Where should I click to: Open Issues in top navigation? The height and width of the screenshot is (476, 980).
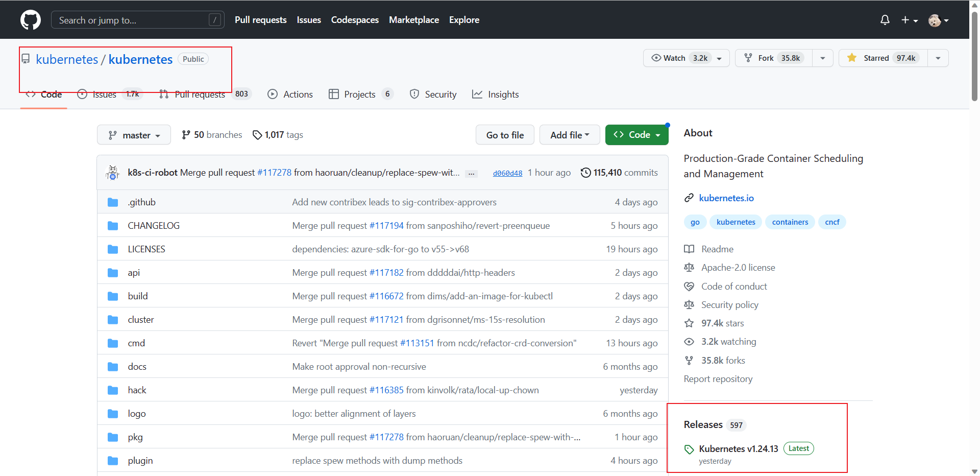tap(309, 20)
